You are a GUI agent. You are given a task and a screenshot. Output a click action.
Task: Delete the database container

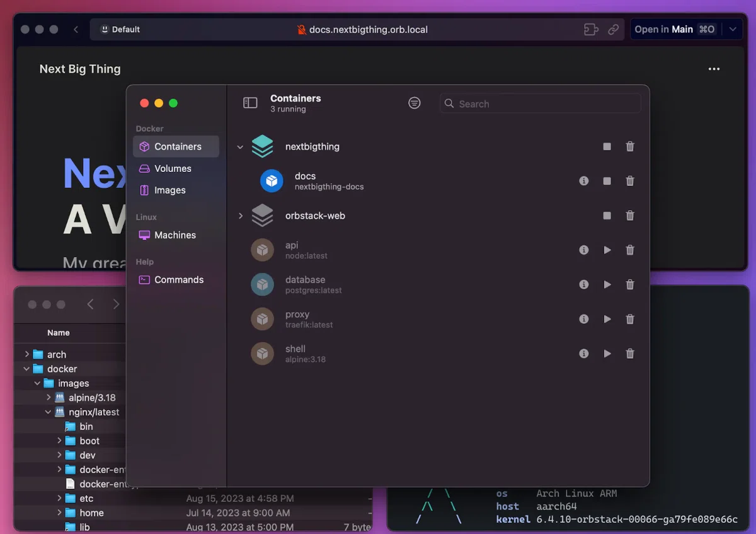click(630, 284)
